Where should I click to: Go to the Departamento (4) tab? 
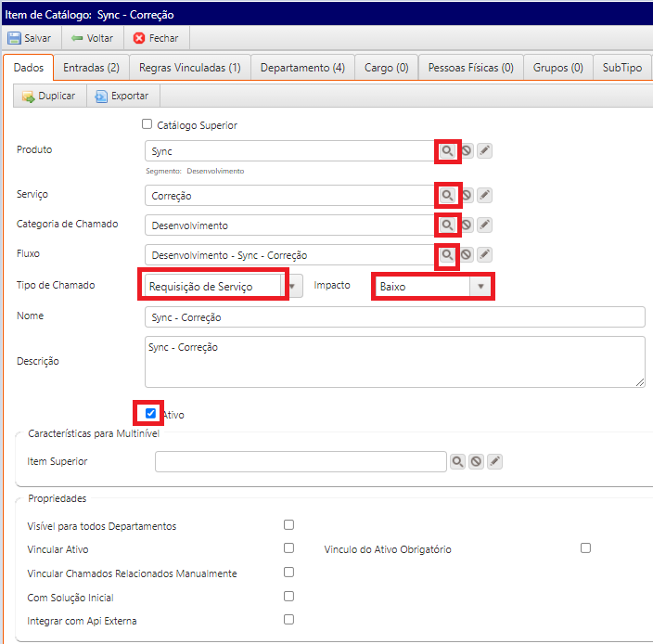tap(302, 68)
